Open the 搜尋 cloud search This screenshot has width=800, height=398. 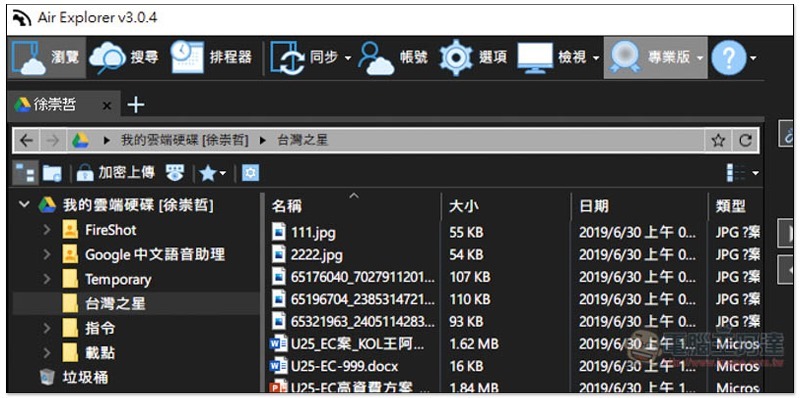tap(124, 57)
